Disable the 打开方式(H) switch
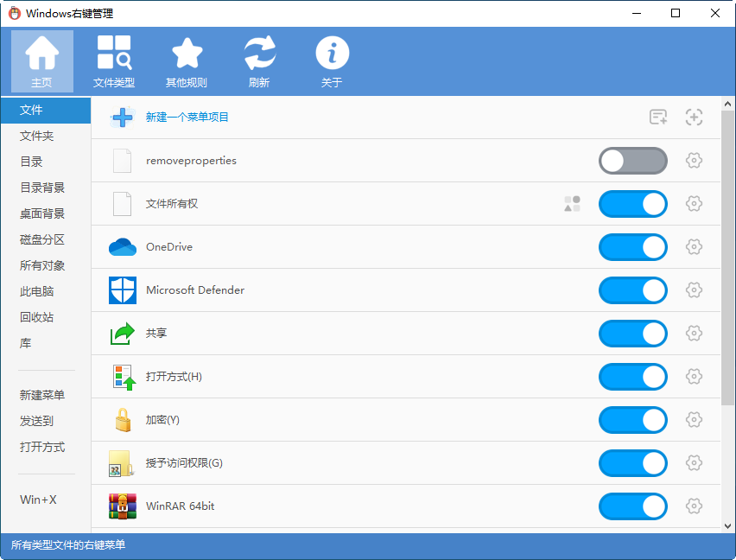 (632, 377)
